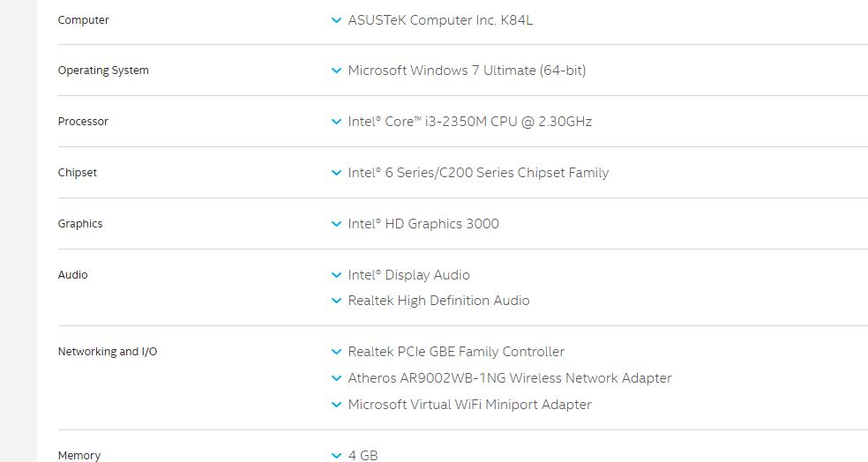
Task: Click ASUSTeK Computer Inc. K84L text
Action: pos(440,20)
